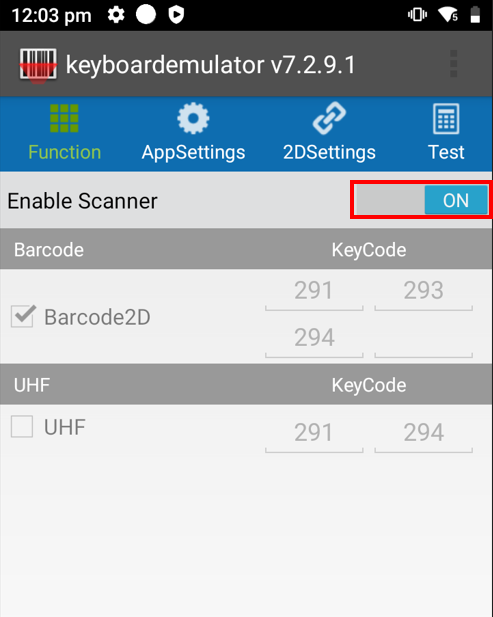The image size is (493, 617).
Task: Select UHF keycode field showing 294
Action: [x=423, y=434]
